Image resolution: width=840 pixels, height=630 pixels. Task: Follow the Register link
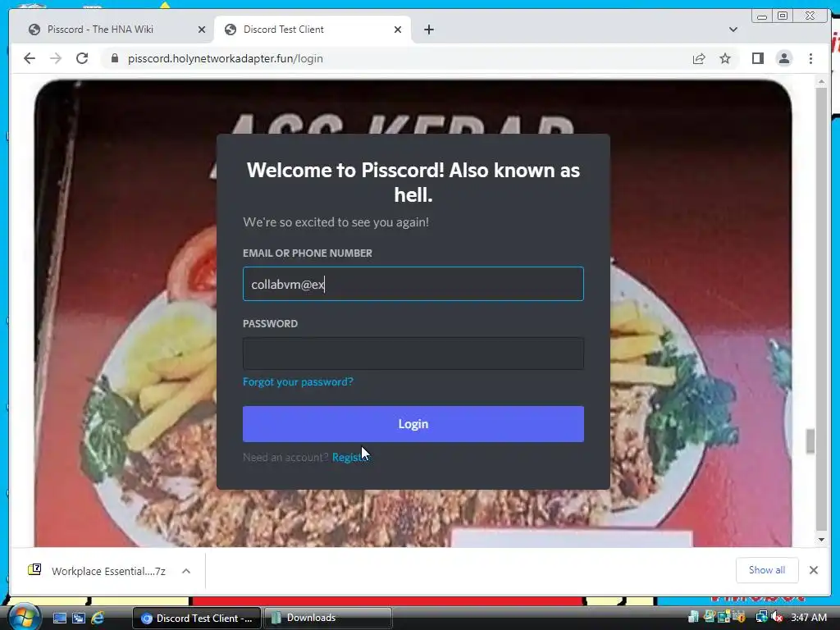click(x=350, y=457)
